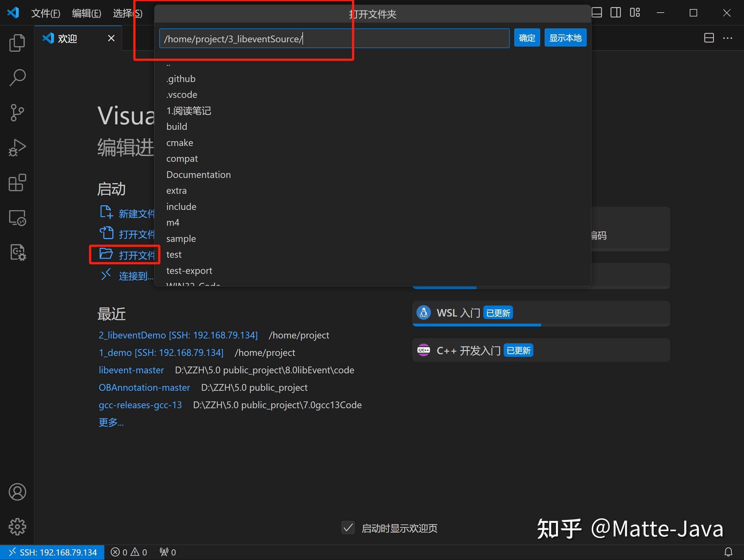Select the 欢迎 tab
This screenshot has height=560, width=744.
[x=67, y=38]
